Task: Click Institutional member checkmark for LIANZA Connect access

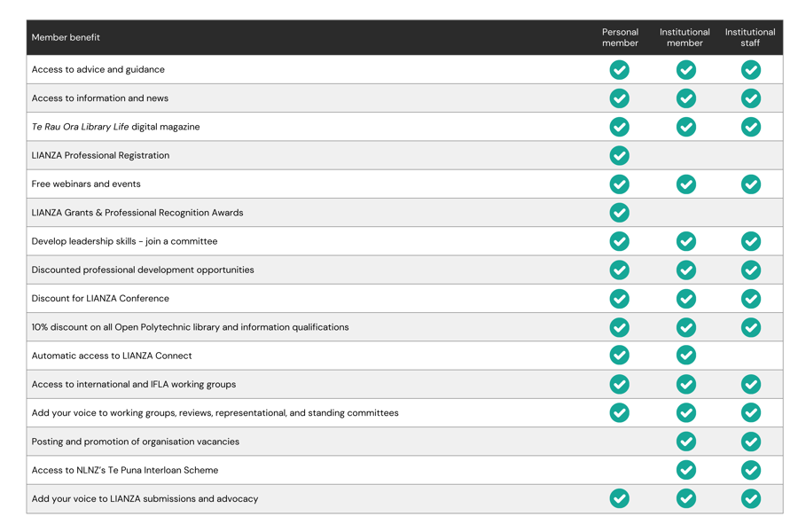Action: click(685, 356)
